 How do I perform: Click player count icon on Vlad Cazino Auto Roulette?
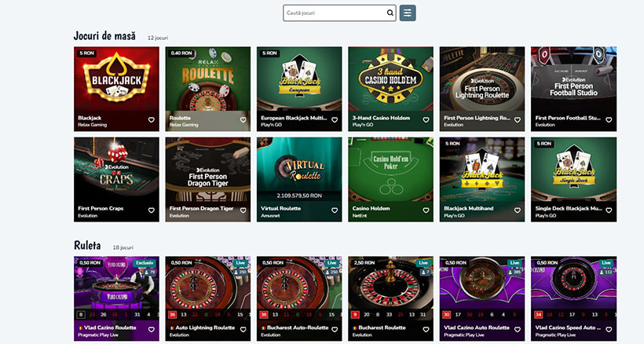coord(511,273)
